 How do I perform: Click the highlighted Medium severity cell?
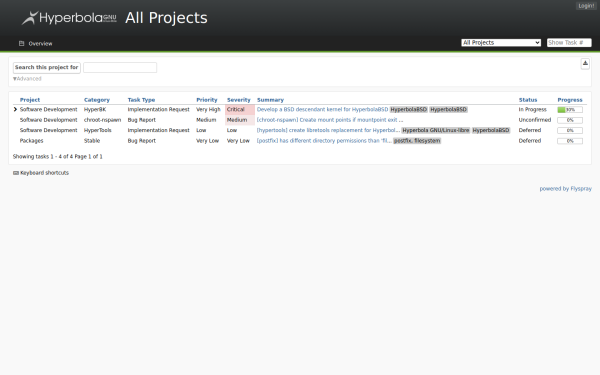click(x=240, y=120)
